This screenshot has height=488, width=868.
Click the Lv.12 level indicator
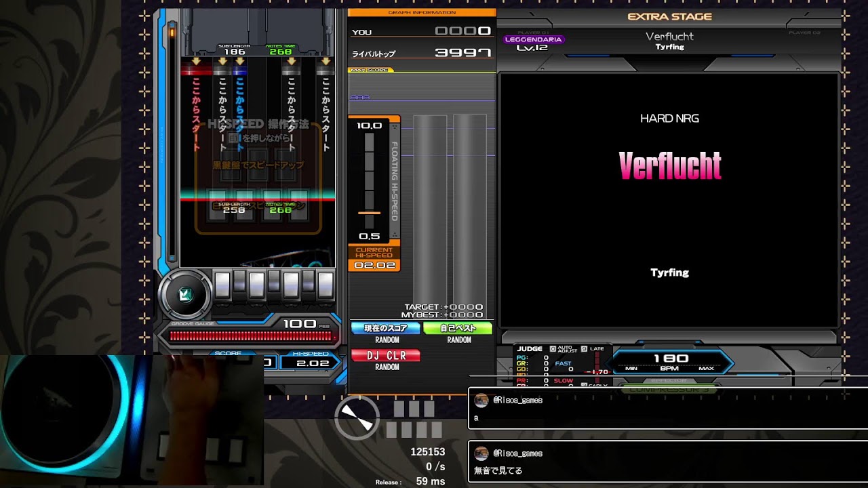tap(532, 48)
